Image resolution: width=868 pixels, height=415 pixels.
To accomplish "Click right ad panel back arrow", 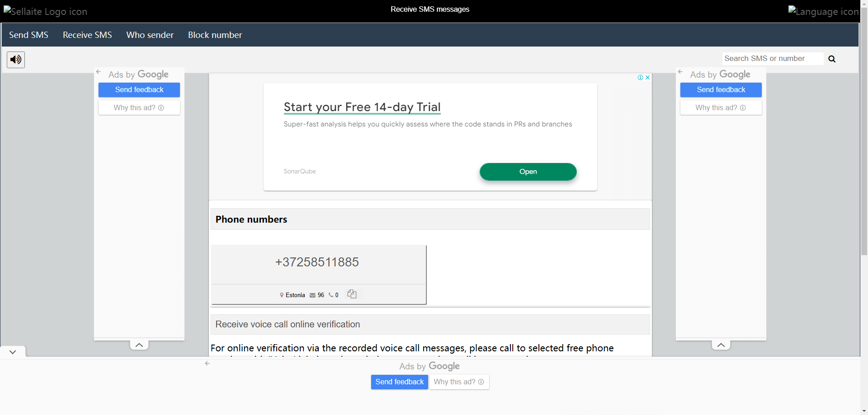I will 680,72.
